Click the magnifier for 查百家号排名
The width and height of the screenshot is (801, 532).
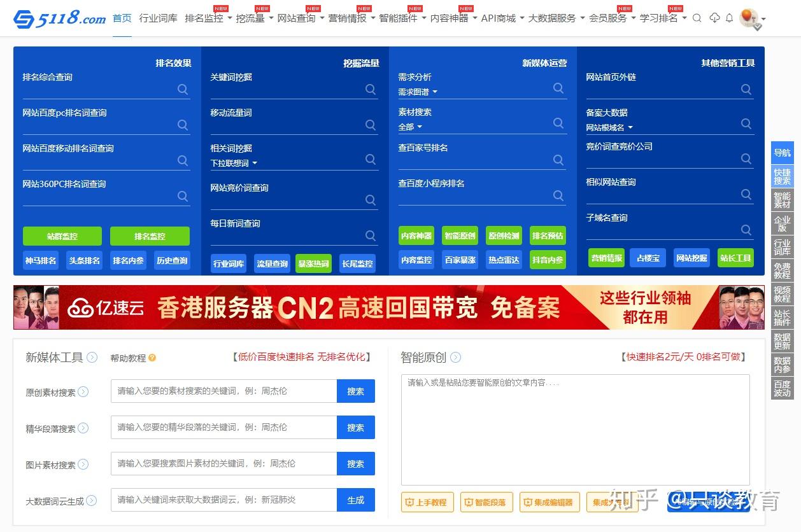click(x=558, y=160)
